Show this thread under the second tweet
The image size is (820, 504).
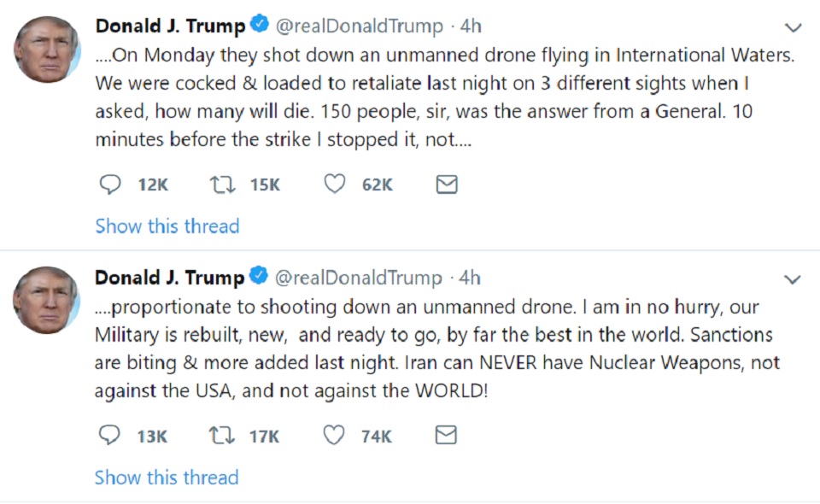tap(167, 478)
